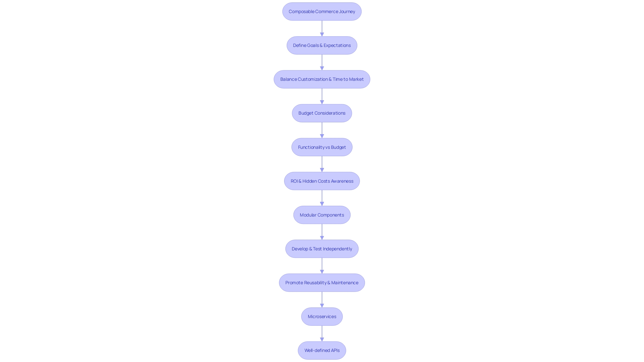The height and width of the screenshot is (362, 644).
Task: Click the Budget Considerations node
Action: (322, 113)
